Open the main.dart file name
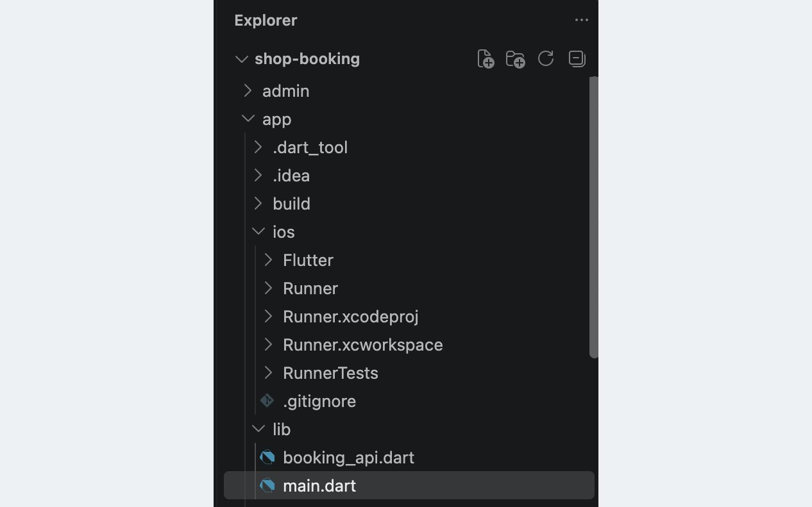The width and height of the screenshot is (812, 507). pos(319,486)
